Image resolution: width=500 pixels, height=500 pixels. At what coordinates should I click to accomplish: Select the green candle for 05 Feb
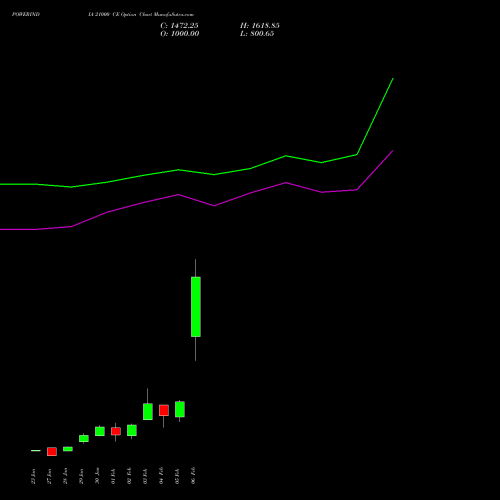180,409
